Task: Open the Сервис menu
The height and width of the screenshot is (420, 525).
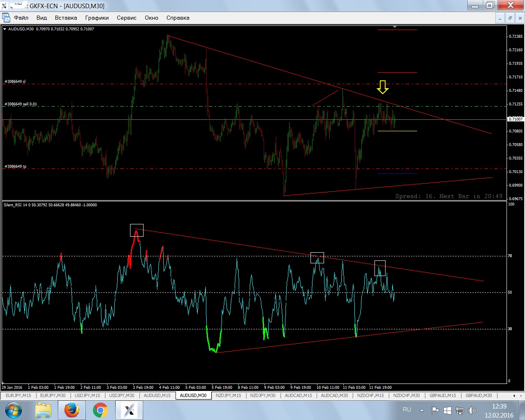Action: click(x=126, y=18)
